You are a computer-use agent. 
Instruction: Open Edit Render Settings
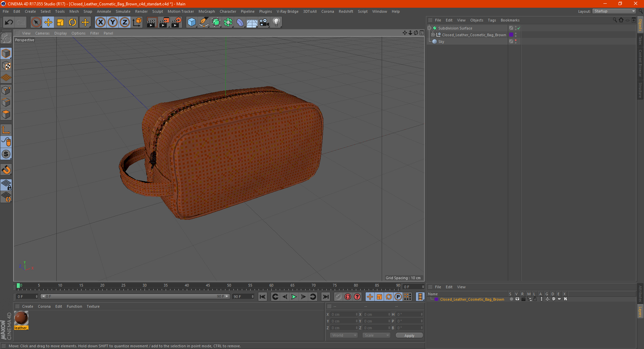tap(176, 22)
